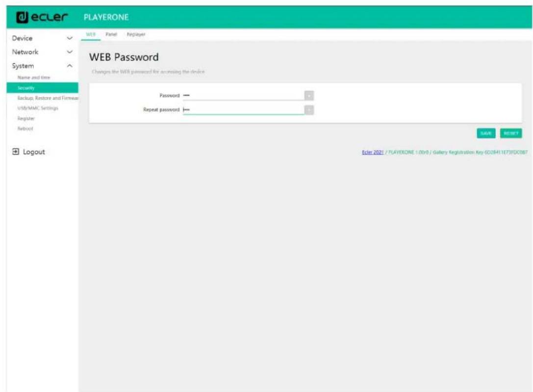
Task: Click the Logout icon
Action: point(16,152)
